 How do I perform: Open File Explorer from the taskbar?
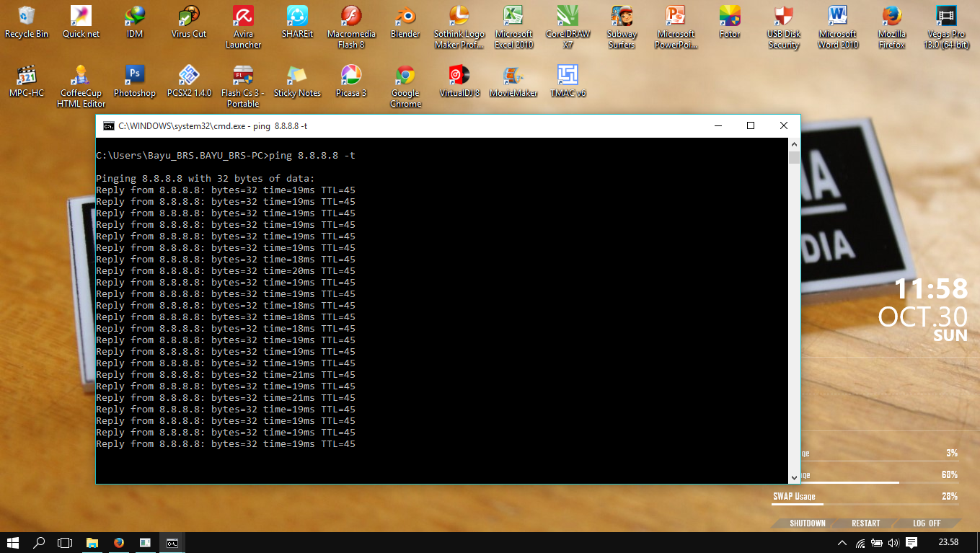pos(92,544)
